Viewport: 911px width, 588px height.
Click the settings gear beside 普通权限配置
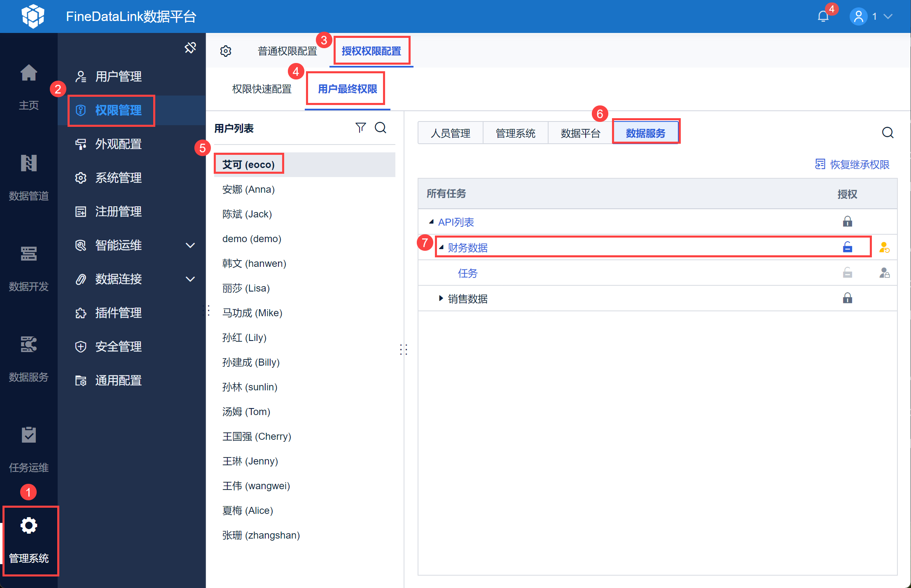point(226,51)
